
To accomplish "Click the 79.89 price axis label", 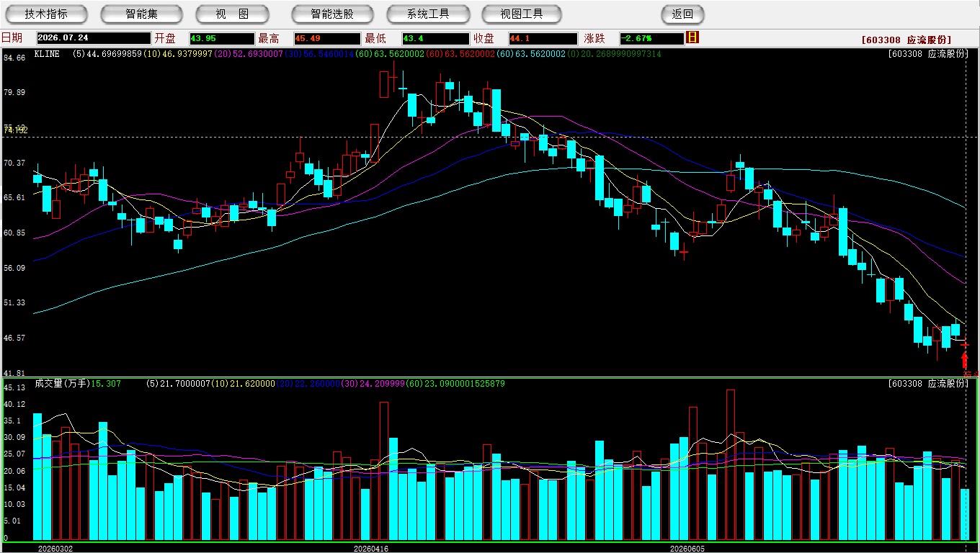I will (x=14, y=92).
